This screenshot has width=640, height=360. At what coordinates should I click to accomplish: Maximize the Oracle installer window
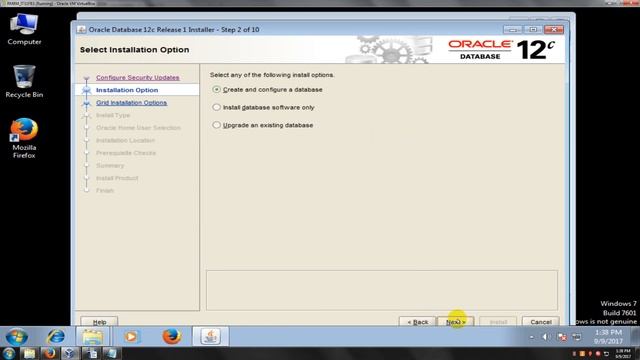pyautogui.click(x=533, y=29)
